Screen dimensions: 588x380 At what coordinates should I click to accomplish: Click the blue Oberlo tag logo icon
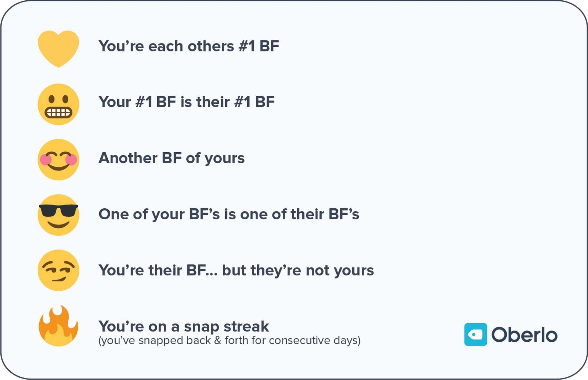point(475,335)
